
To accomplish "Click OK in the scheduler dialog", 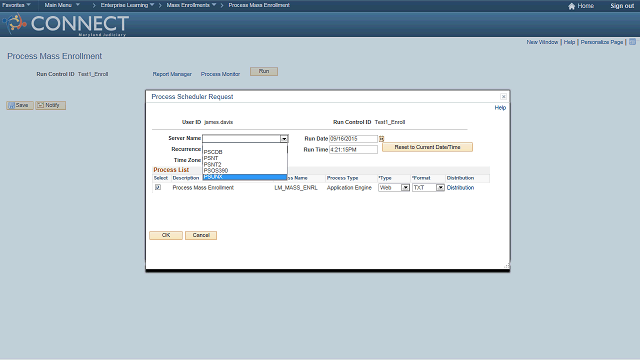I will pos(166,236).
